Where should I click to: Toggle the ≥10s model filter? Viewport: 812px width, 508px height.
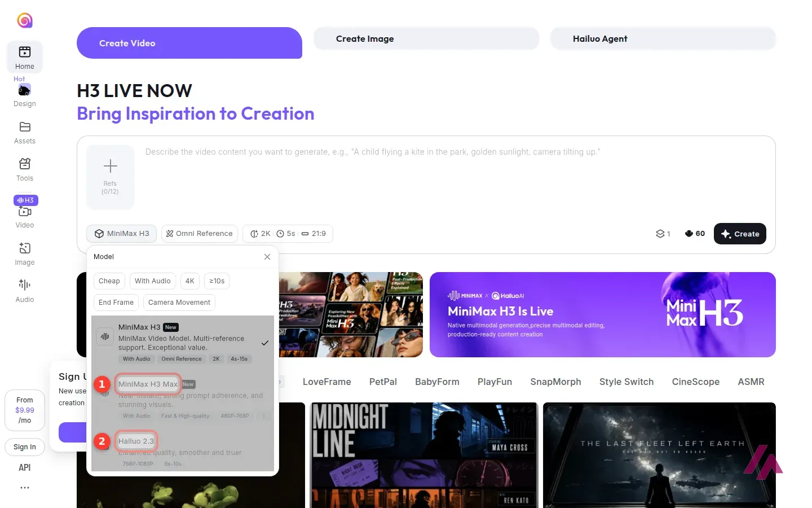point(217,281)
